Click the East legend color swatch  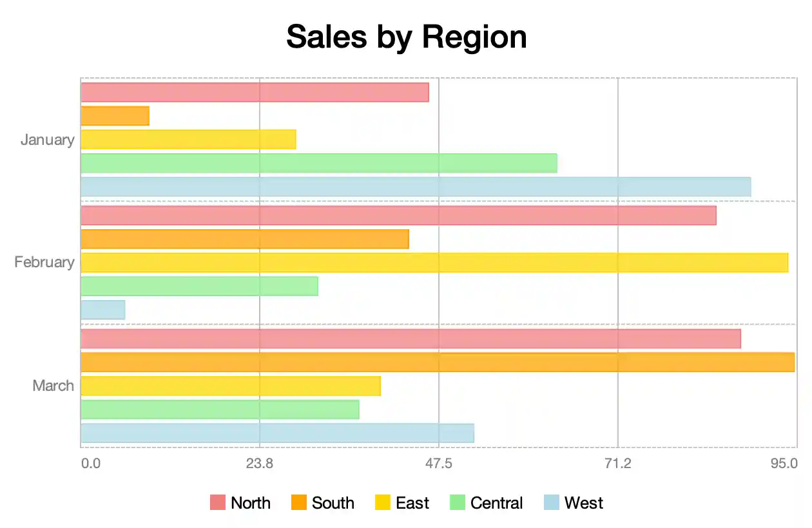coord(383,503)
